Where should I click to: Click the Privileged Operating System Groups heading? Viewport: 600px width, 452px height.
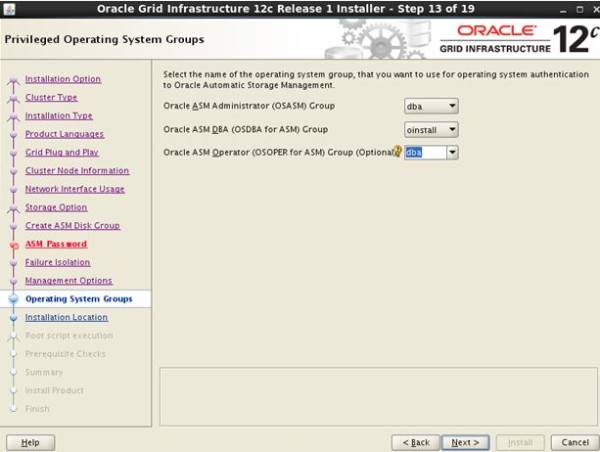coord(104,39)
